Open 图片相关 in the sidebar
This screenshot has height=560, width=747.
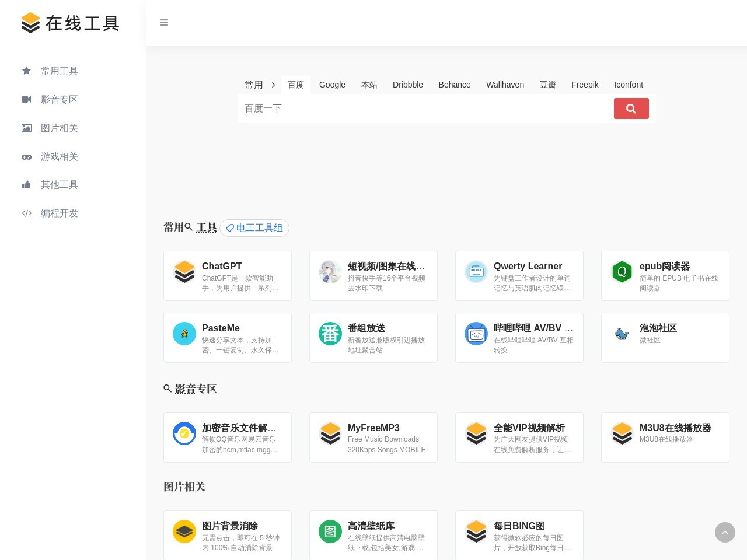(x=60, y=128)
